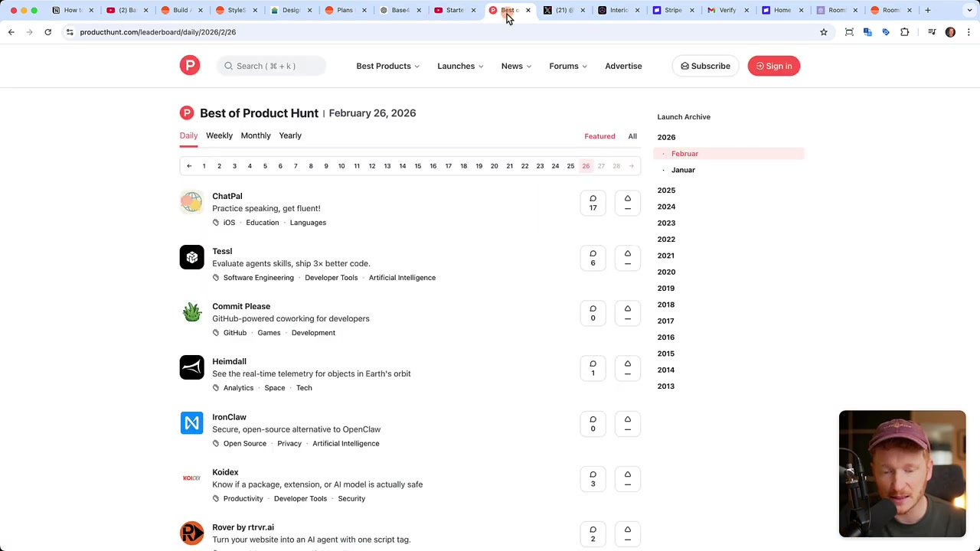Expand the 2013 launch archive year
This screenshot has height=551, width=980.
666,386
